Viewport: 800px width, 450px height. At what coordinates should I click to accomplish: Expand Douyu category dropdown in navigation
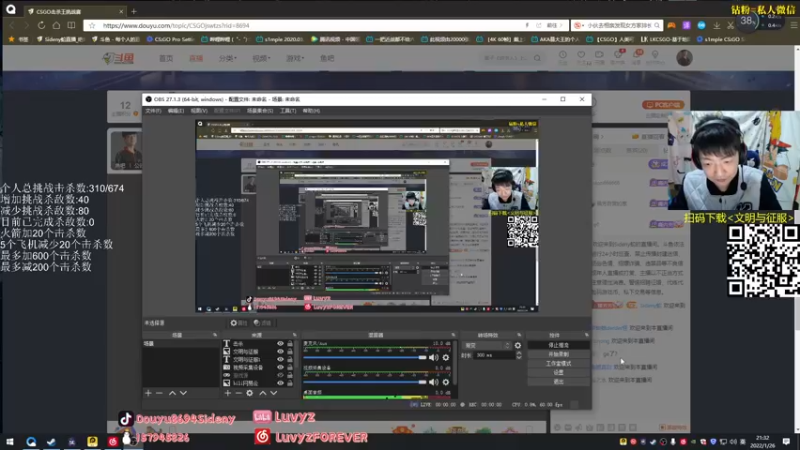click(228, 58)
